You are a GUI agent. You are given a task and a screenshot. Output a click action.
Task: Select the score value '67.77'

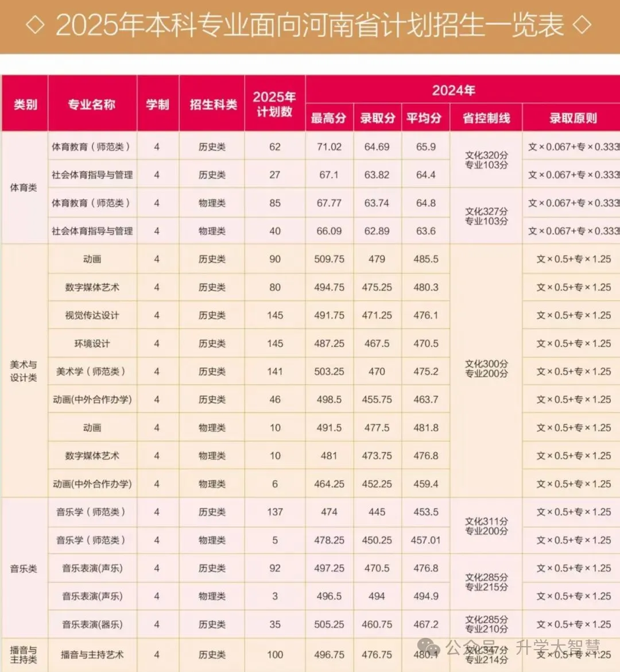click(329, 203)
